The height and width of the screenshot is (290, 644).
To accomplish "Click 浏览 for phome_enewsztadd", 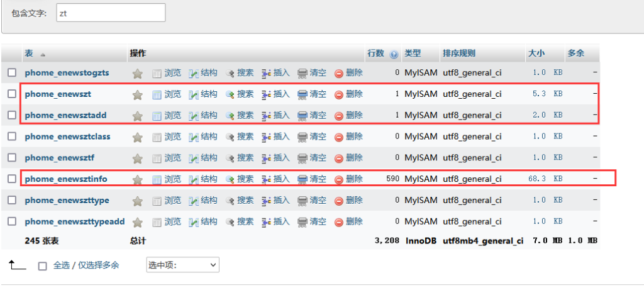I will pyautogui.click(x=172, y=115).
